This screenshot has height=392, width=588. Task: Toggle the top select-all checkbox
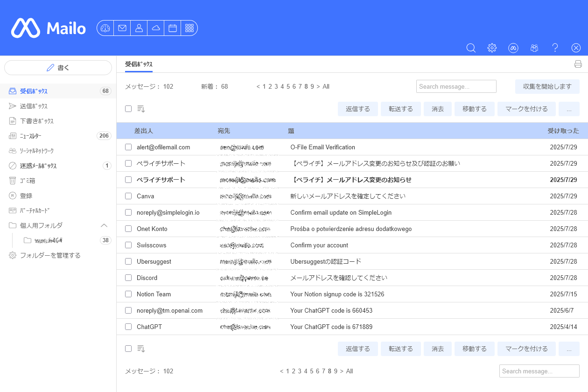pyautogui.click(x=128, y=109)
